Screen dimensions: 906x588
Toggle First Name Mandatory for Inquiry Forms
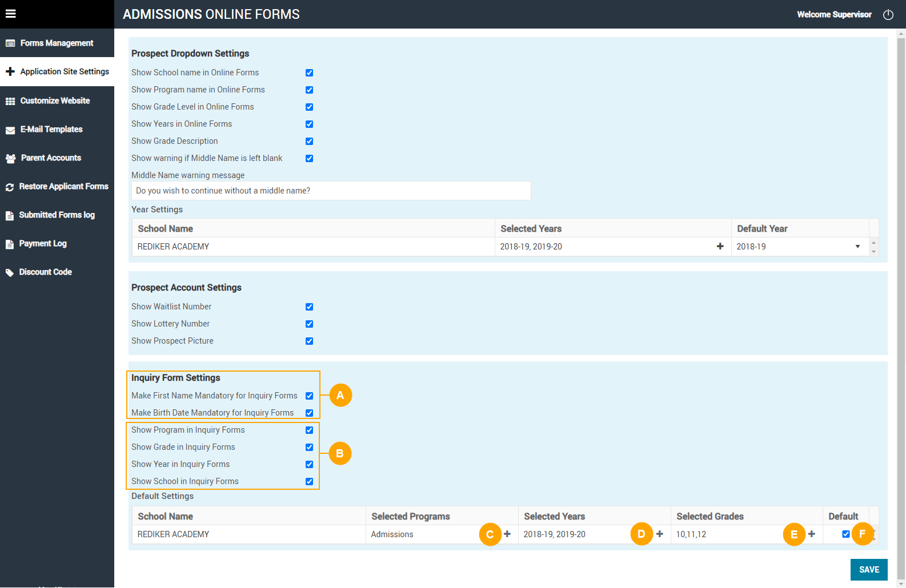(x=309, y=396)
